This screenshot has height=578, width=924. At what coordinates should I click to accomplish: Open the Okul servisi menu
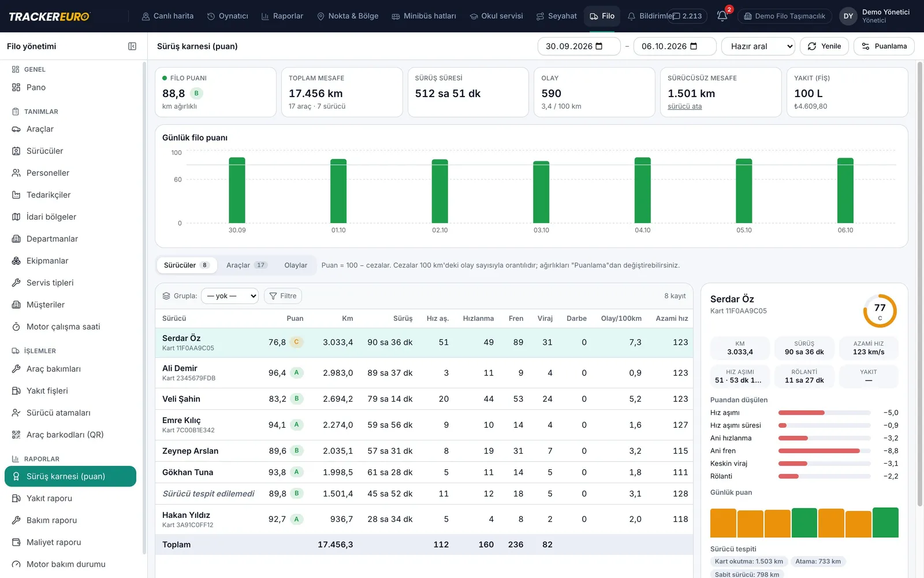point(496,16)
